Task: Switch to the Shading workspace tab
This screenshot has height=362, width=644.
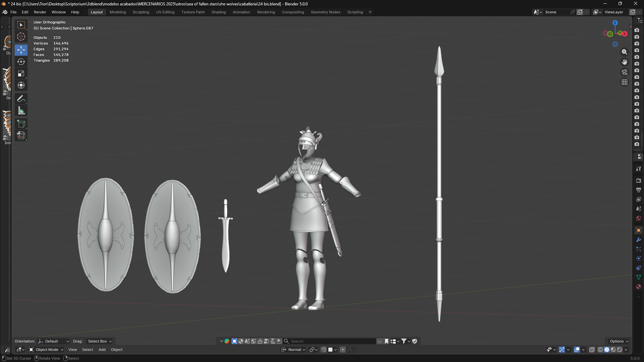Action: 219,12
